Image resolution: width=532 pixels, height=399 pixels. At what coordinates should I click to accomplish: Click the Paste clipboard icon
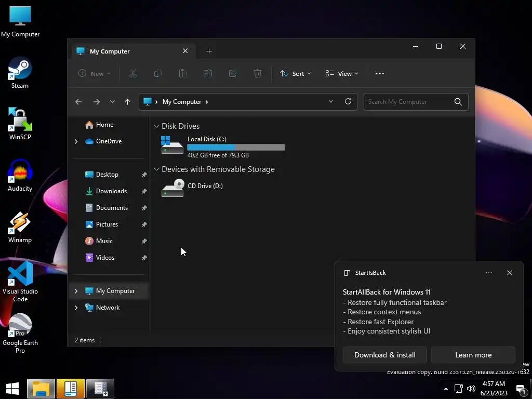pos(182,73)
